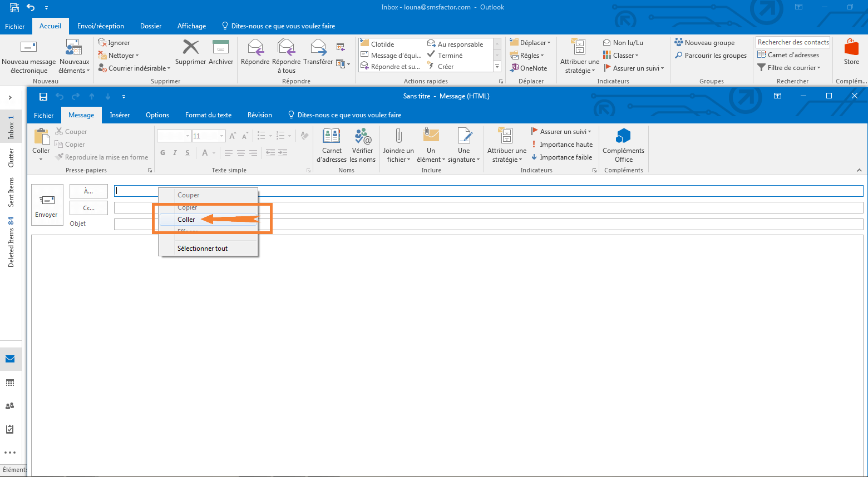This screenshot has width=868, height=477.
Task: Click Un élément icon in Inclure group
Action: 431,136
